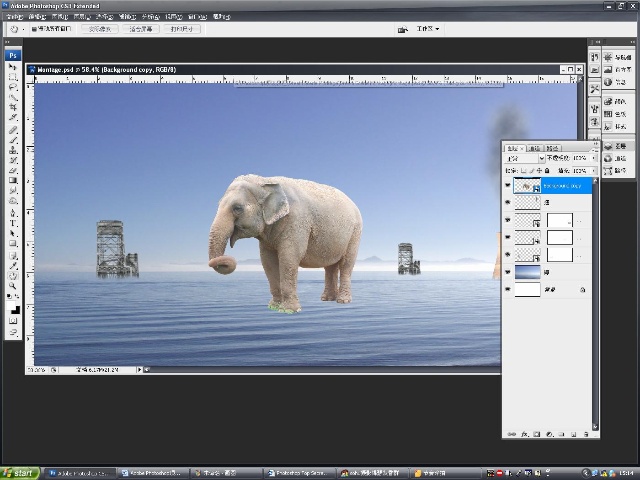Select the Crop tool
640x480 pixels.
tap(13, 107)
